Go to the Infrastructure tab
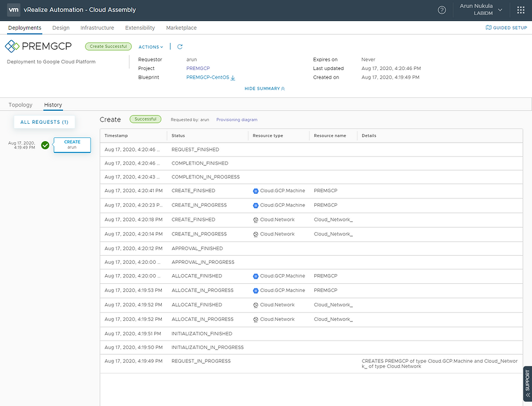 tap(97, 28)
